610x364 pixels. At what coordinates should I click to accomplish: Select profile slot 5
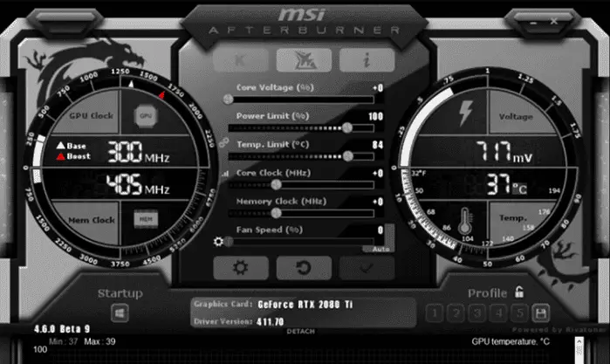[x=520, y=313]
